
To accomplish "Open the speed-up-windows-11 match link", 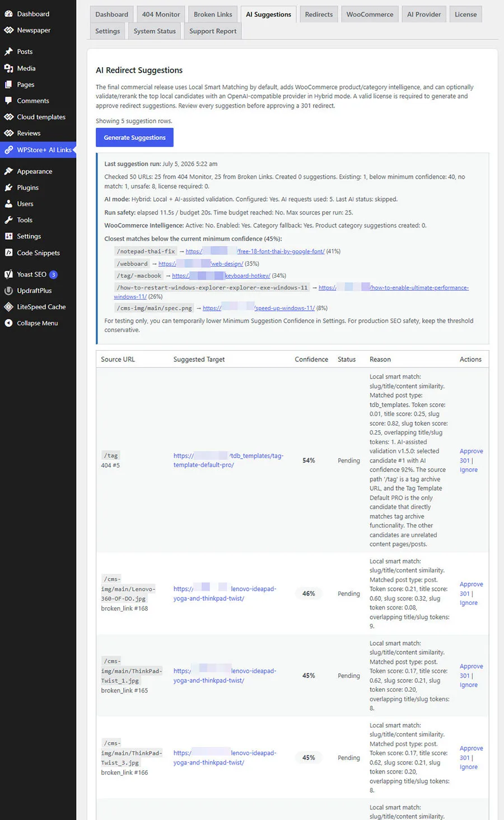I will coord(259,308).
